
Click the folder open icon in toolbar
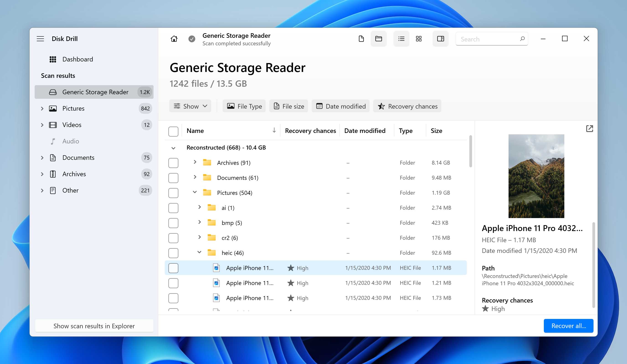(x=379, y=39)
